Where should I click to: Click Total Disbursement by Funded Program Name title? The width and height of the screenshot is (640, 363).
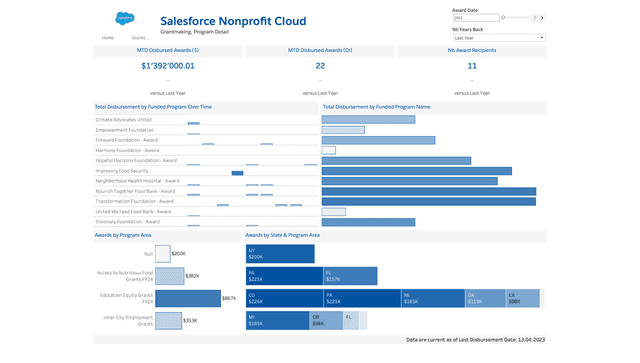pyautogui.click(x=376, y=107)
